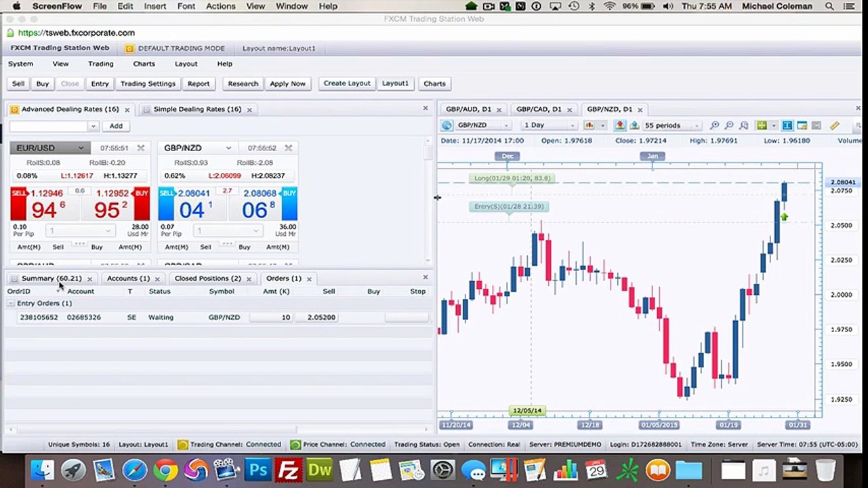Open the Summary tab
The image size is (868, 488).
tap(51, 279)
